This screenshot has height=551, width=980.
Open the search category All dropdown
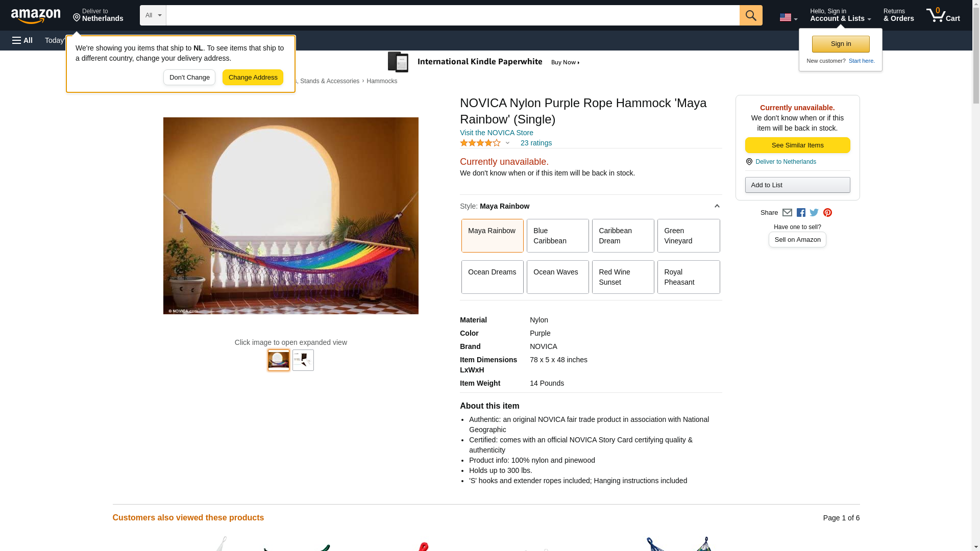[x=153, y=15]
